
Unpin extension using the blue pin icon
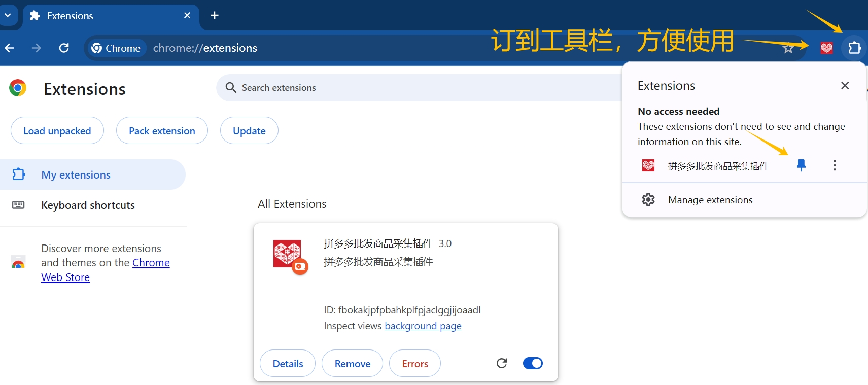(801, 165)
